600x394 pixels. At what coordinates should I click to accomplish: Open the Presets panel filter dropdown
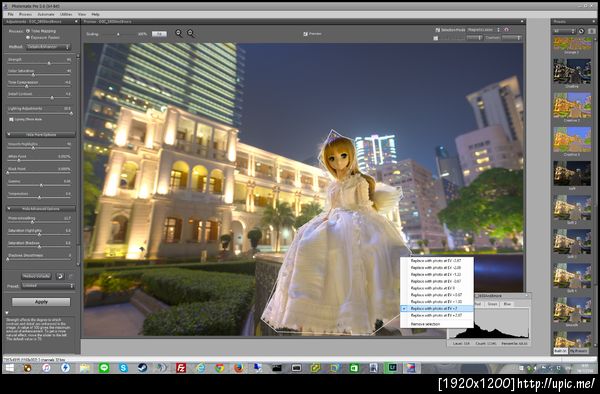point(565,31)
